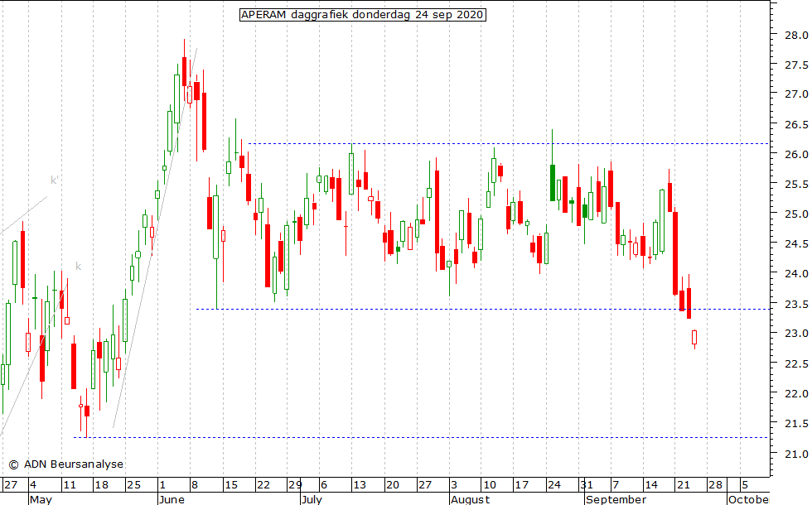
Task: Click the date tick '22' in June
Action: (263, 485)
